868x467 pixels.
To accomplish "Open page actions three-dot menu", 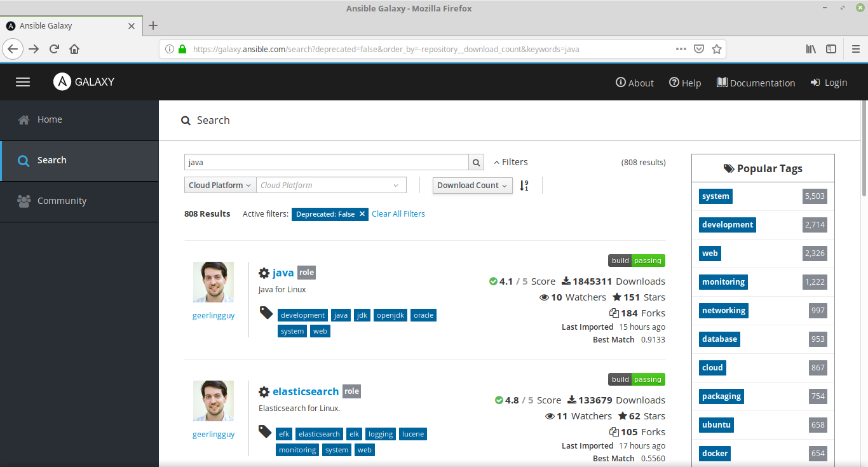I will tap(681, 49).
